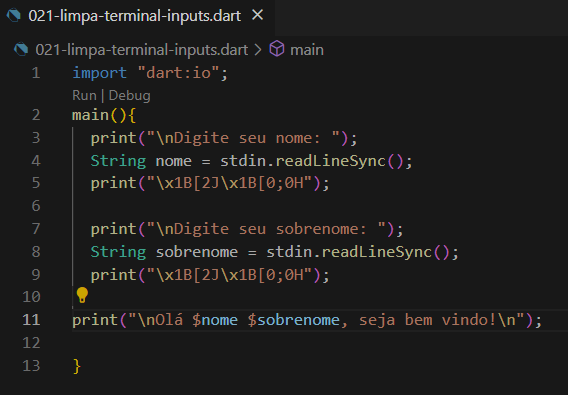Click stdin.readLineSync() on line 8
This screenshot has width=568, height=395.
[x=358, y=252]
